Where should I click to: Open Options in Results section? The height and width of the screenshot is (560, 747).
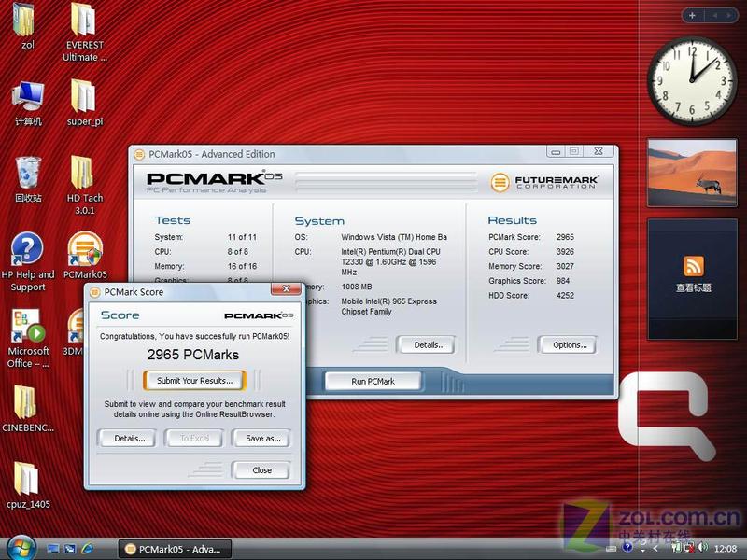coord(568,344)
